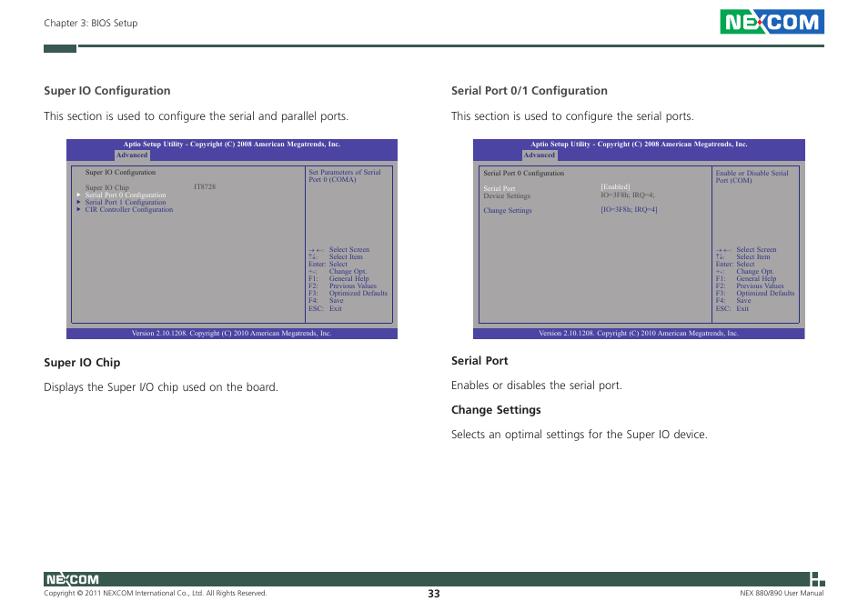Viewport: 868px width, 611px height.
Task: Click 'Enable or Disable Serial Port (COM)' help text
Action: tap(752, 176)
